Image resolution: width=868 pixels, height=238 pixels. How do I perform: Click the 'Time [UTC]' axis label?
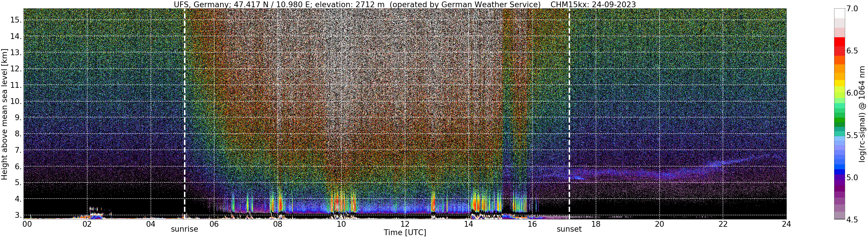[x=405, y=233]
